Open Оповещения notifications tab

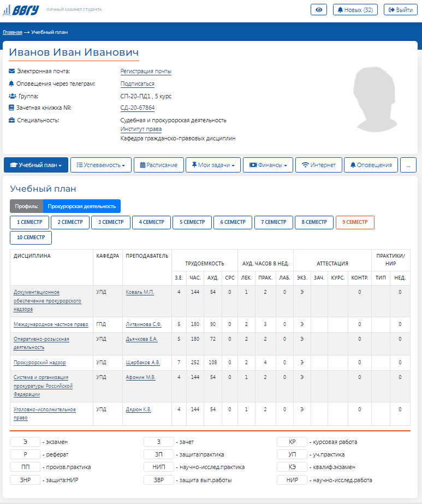tap(371, 165)
